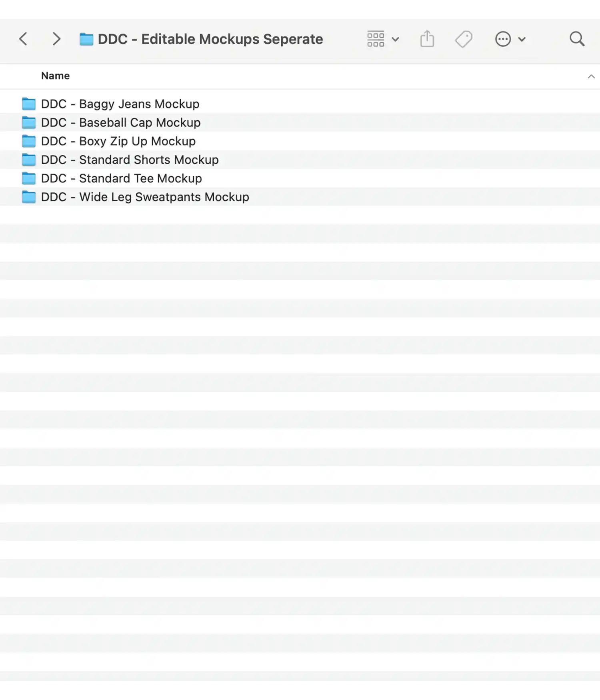Click the folder icon in title

[86, 39]
